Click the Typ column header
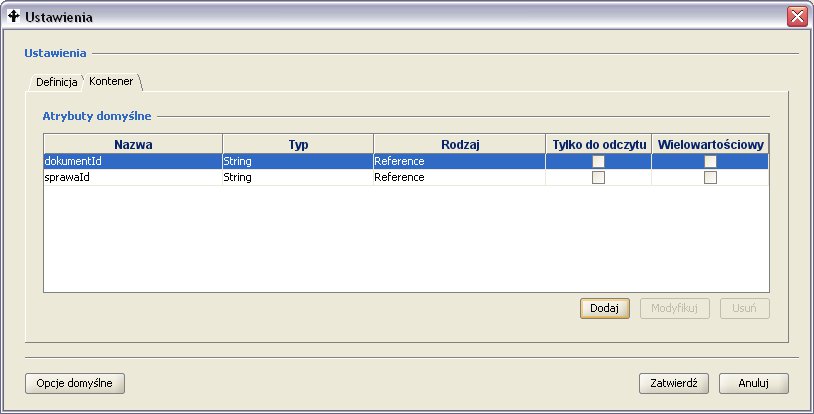The width and height of the screenshot is (814, 414). [298, 145]
